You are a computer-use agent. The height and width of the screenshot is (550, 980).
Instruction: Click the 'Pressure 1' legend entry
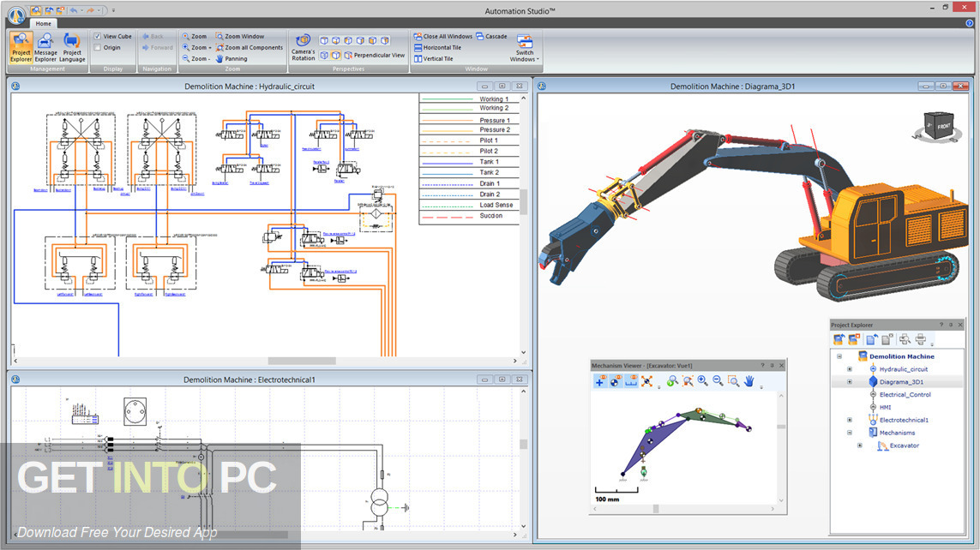tap(495, 121)
